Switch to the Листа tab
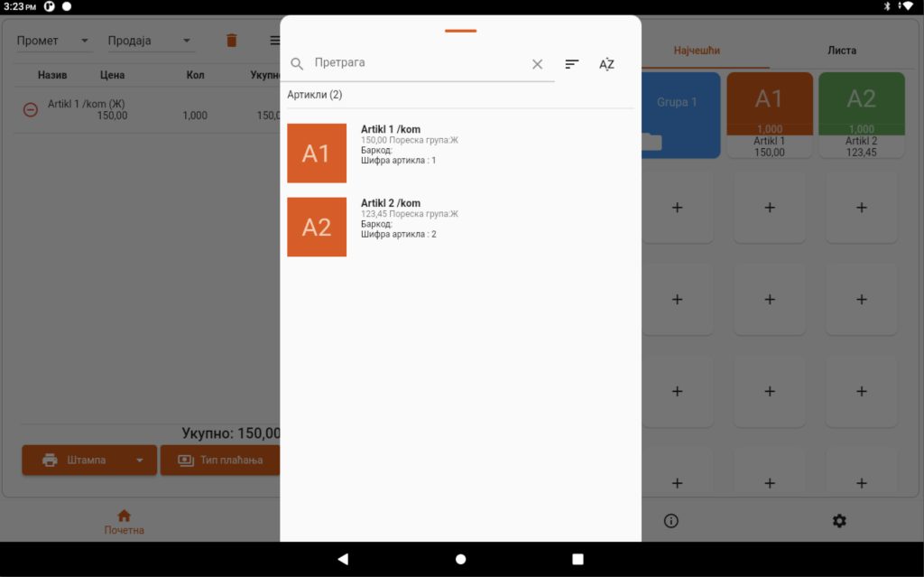 [842, 51]
